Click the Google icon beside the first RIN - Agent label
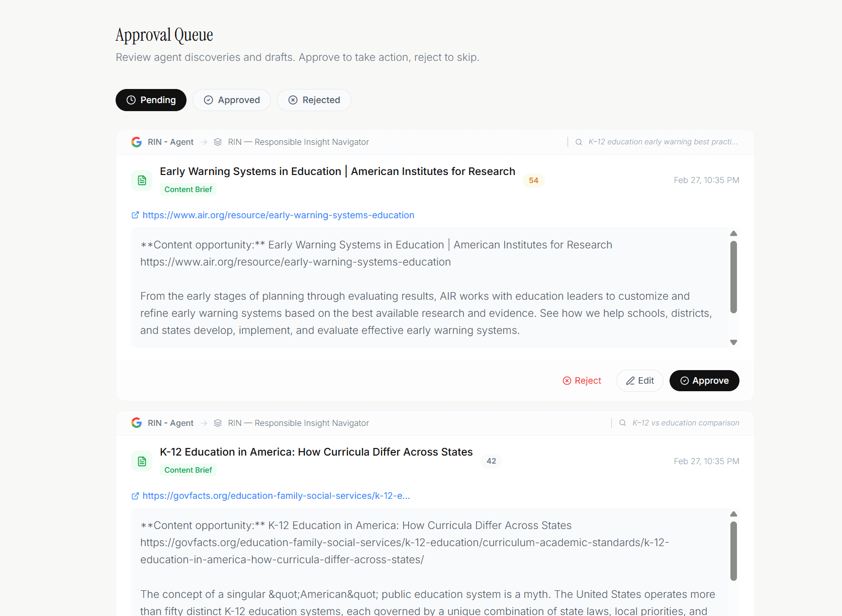Screen dimensions: 842x616 [x=136, y=142]
